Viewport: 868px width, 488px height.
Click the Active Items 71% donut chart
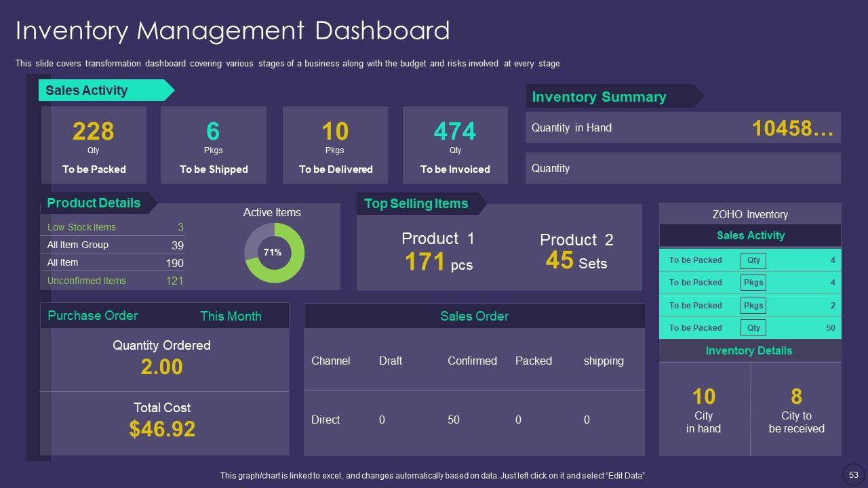click(x=274, y=253)
